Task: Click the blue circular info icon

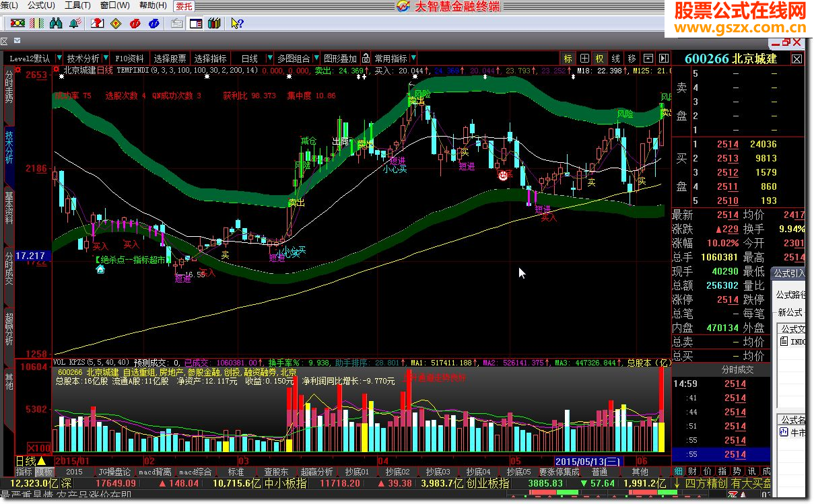Action: tap(155, 24)
